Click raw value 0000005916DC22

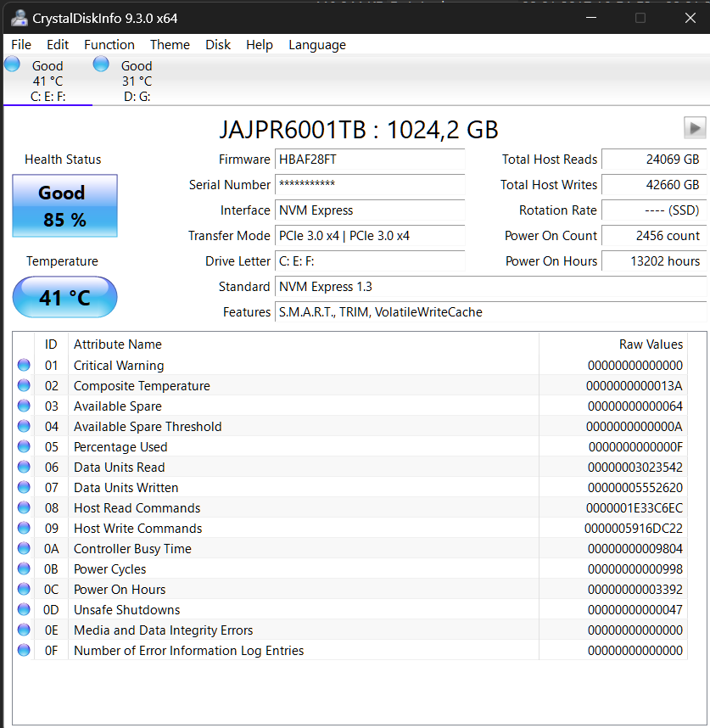(x=634, y=529)
